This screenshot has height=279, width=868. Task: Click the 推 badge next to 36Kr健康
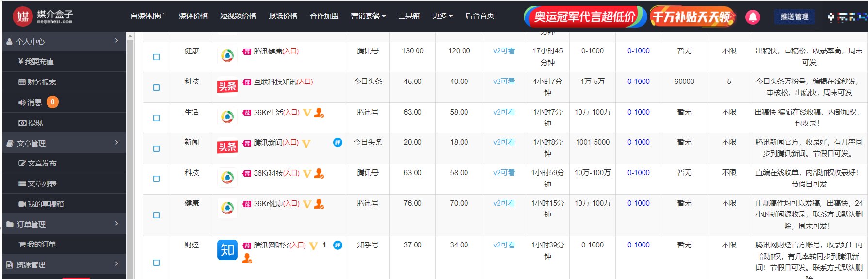click(x=247, y=204)
